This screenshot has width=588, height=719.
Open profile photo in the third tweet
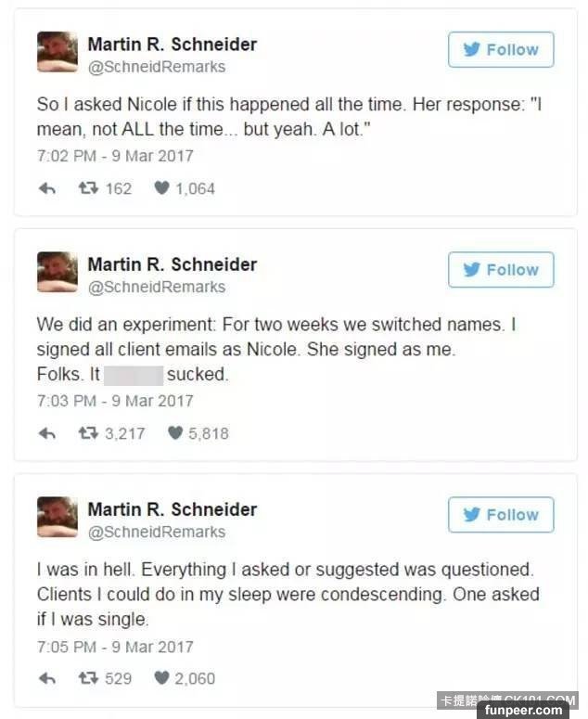click(x=58, y=517)
